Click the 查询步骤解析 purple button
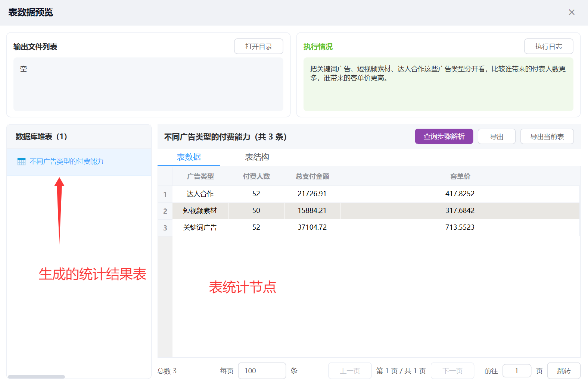 (444, 136)
